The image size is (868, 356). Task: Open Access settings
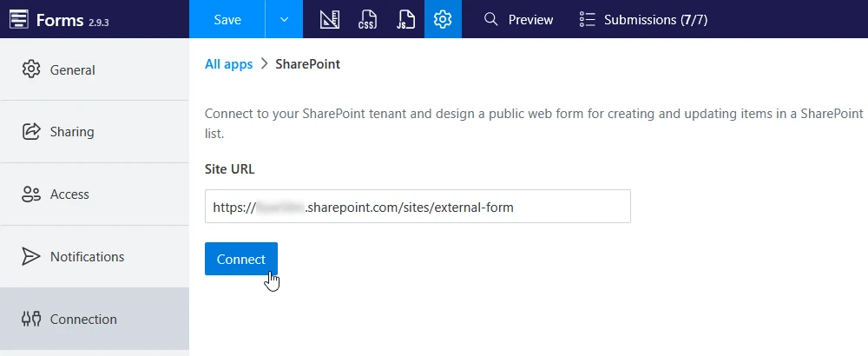coord(95,194)
